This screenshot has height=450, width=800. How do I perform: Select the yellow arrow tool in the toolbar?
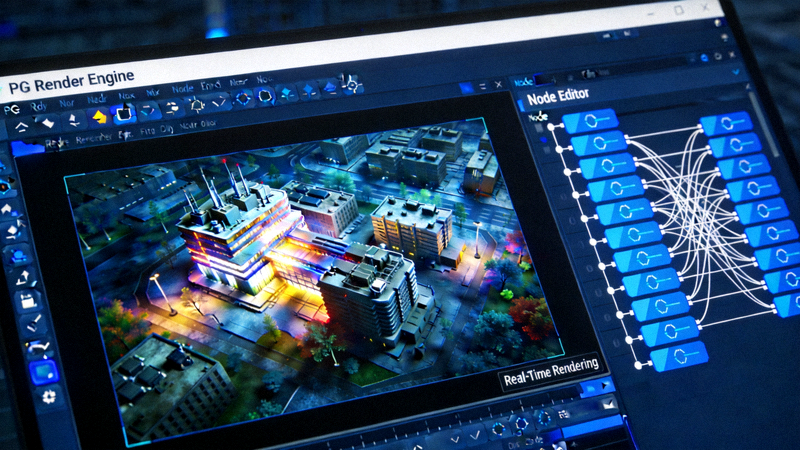click(x=99, y=117)
